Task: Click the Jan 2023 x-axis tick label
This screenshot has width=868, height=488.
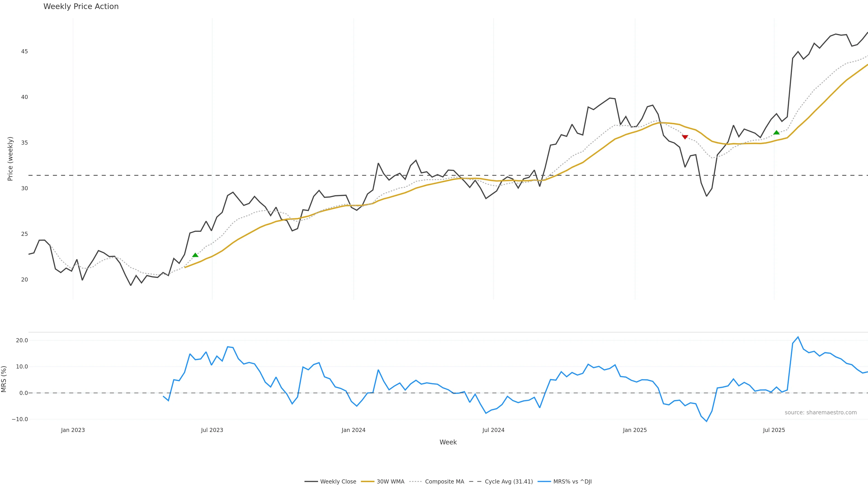Action: pos(73,430)
